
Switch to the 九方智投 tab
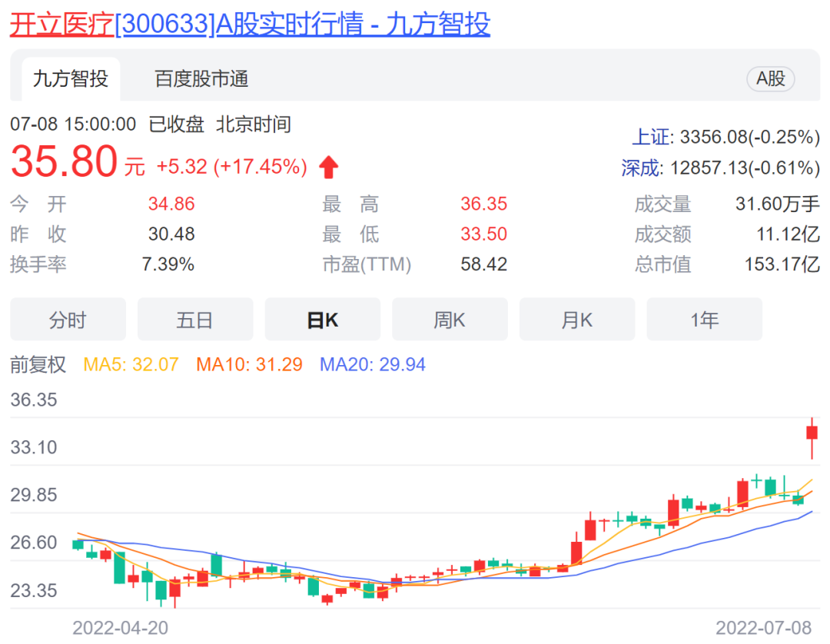point(70,78)
